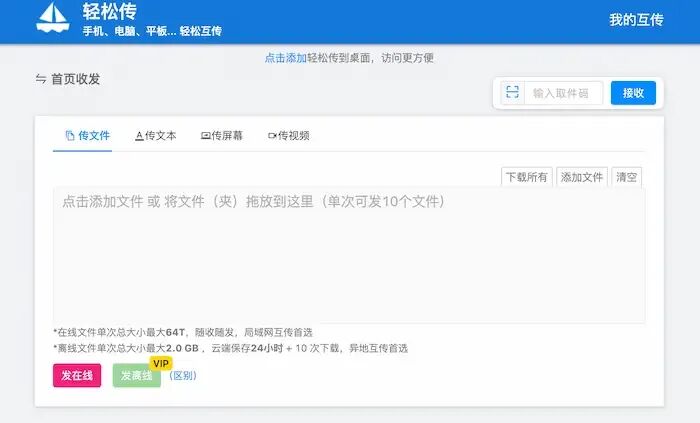The width and height of the screenshot is (700, 423).
Task: Switch to the 传视频 tab
Action: [x=288, y=136]
